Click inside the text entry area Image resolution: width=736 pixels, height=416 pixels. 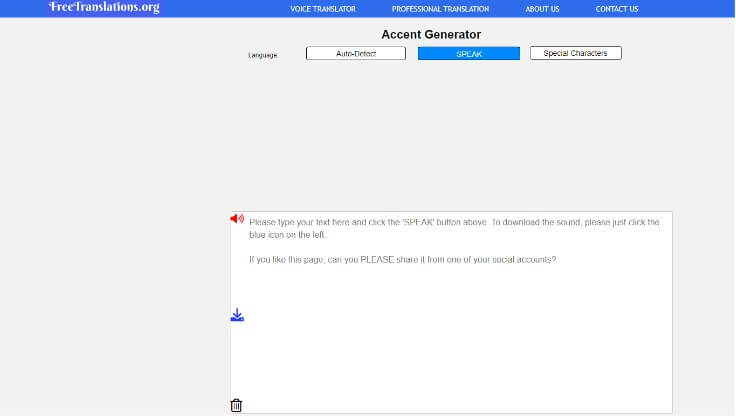pyautogui.click(x=451, y=313)
